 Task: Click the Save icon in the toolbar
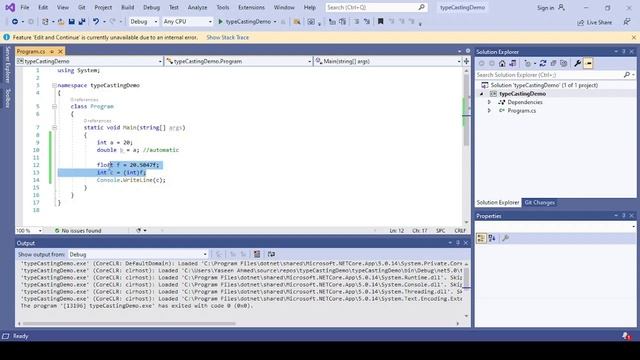pos(71,22)
